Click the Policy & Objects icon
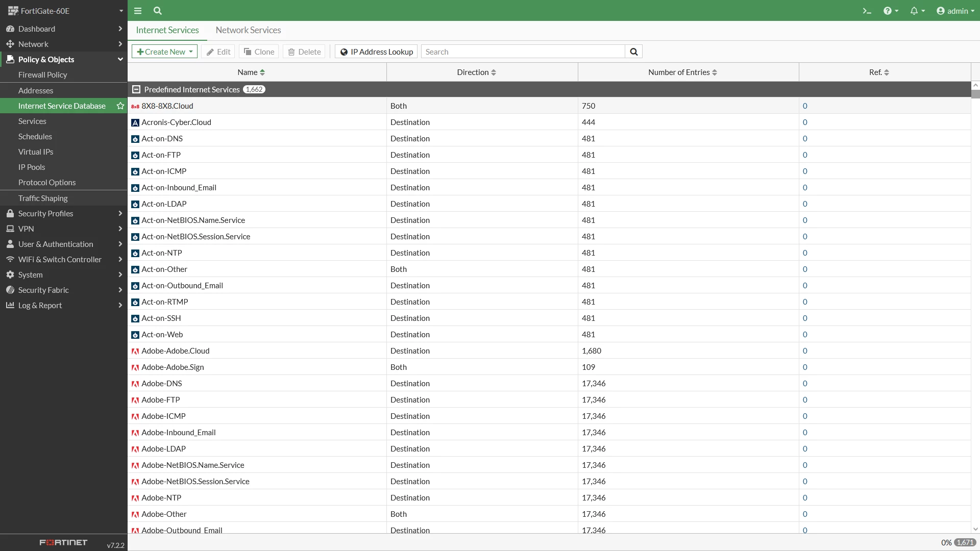The width and height of the screenshot is (980, 551). click(x=10, y=60)
